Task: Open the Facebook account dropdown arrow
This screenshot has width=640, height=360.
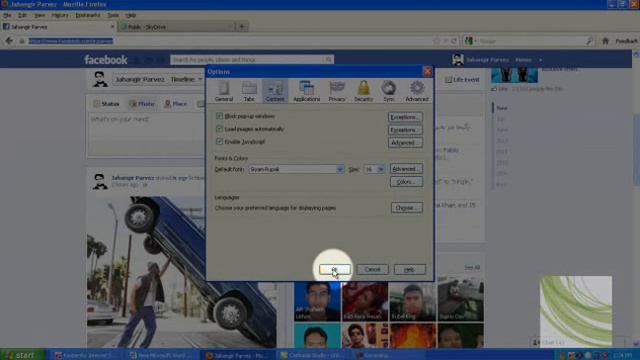Action: pos(540,60)
